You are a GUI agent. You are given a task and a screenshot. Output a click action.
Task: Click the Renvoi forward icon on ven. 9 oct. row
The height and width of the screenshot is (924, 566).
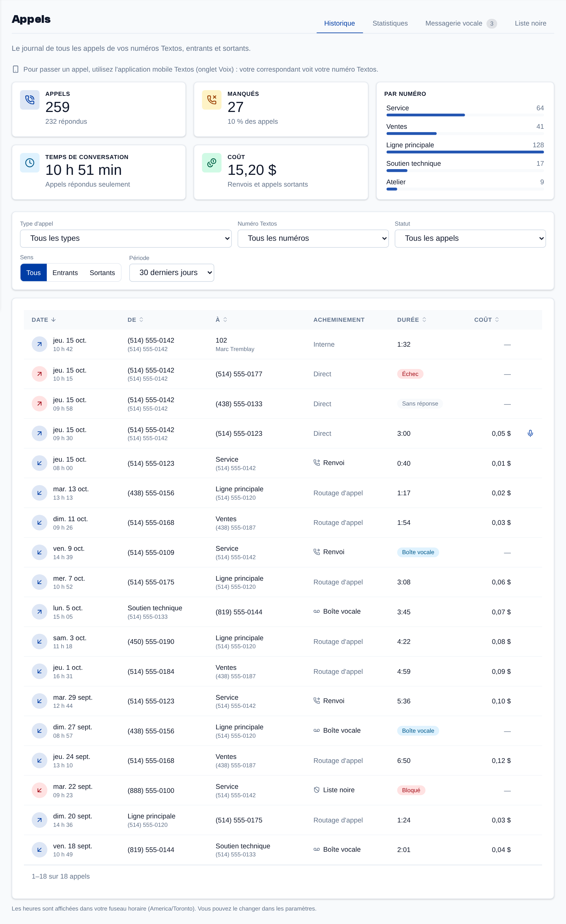tap(317, 552)
